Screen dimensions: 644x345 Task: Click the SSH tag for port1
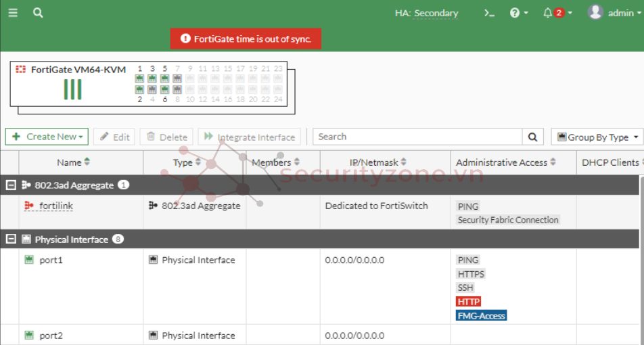(x=465, y=287)
